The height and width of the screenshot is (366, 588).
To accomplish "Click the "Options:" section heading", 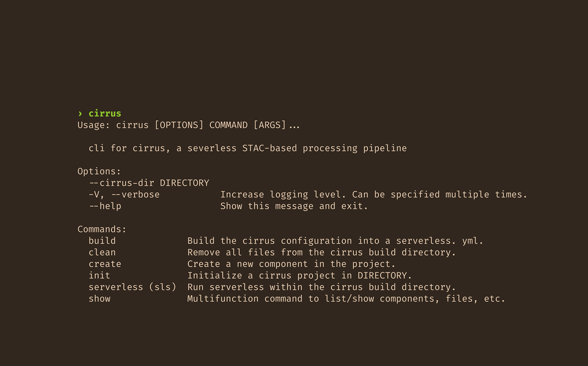I will [x=99, y=172].
